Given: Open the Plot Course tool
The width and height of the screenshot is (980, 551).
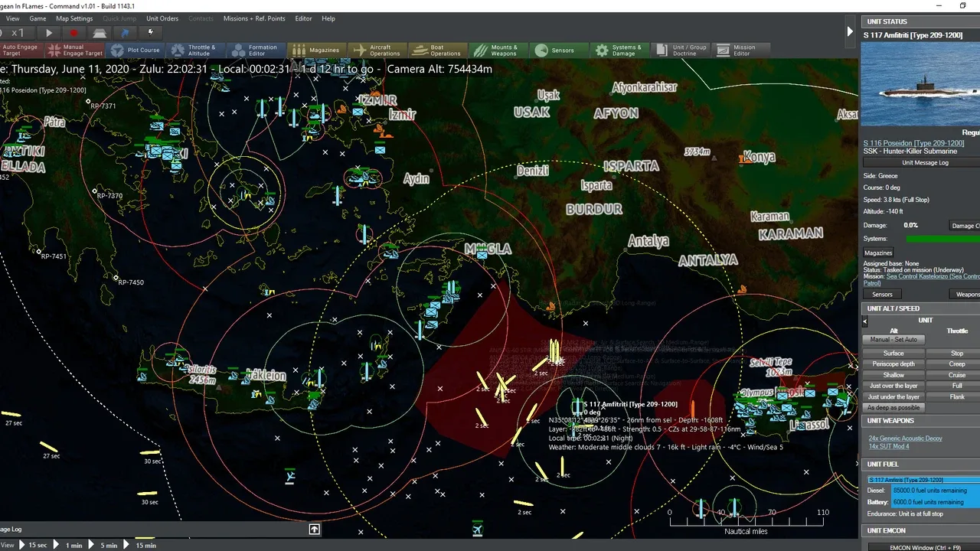Looking at the screenshot, I should point(136,51).
